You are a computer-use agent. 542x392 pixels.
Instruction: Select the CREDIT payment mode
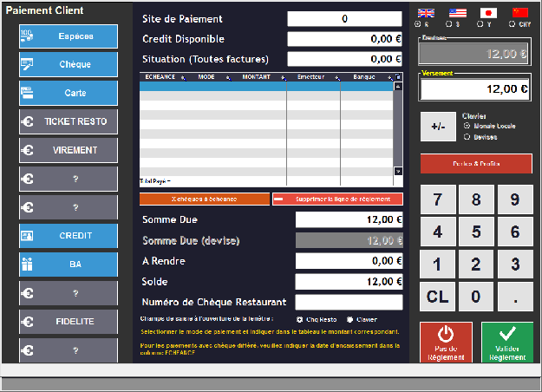tap(69, 236)
